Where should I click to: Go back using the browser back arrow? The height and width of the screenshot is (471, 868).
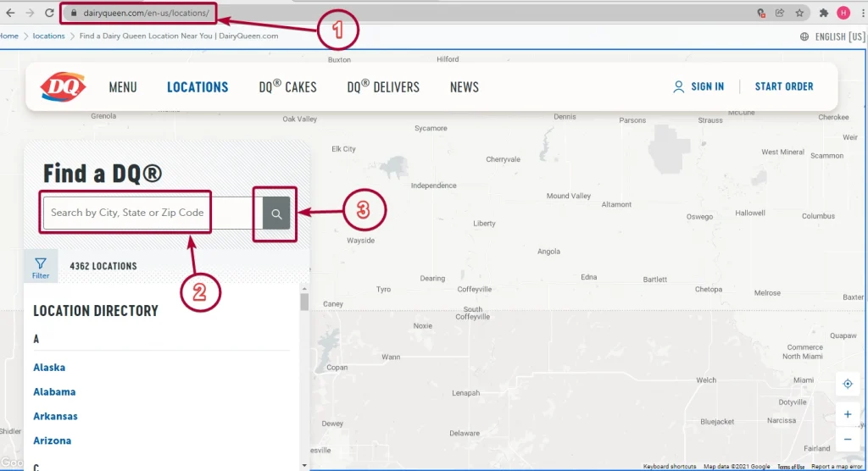click(x=10, y=13)
